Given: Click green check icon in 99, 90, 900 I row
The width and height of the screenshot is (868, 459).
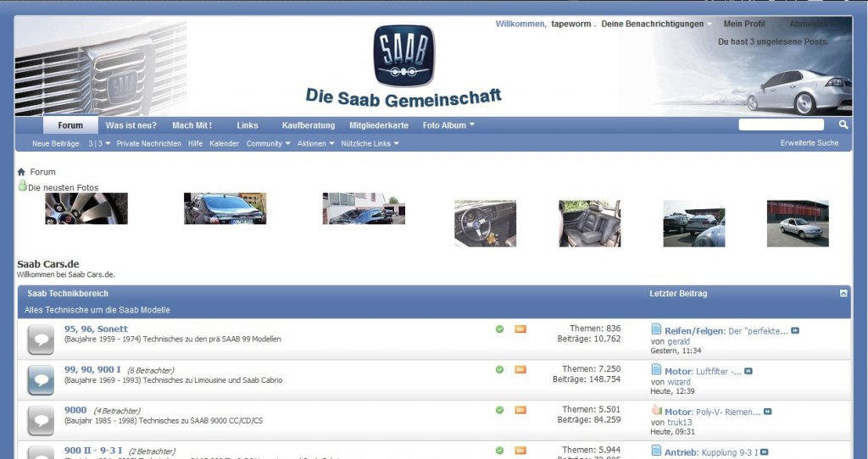Looking at the screenshot, I should [x=499, y=369].
